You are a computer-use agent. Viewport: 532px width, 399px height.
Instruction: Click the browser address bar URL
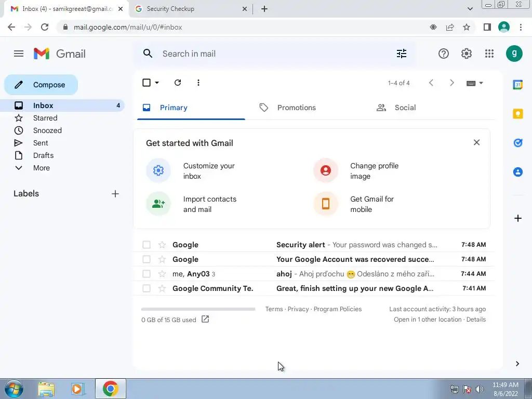(x=128, y=27)
